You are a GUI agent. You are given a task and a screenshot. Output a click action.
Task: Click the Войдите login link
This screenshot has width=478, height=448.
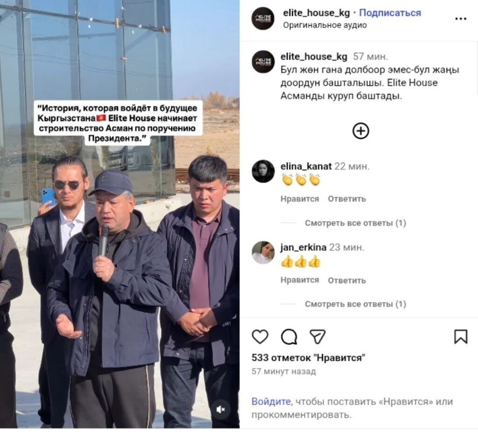(x=271, y=401)
